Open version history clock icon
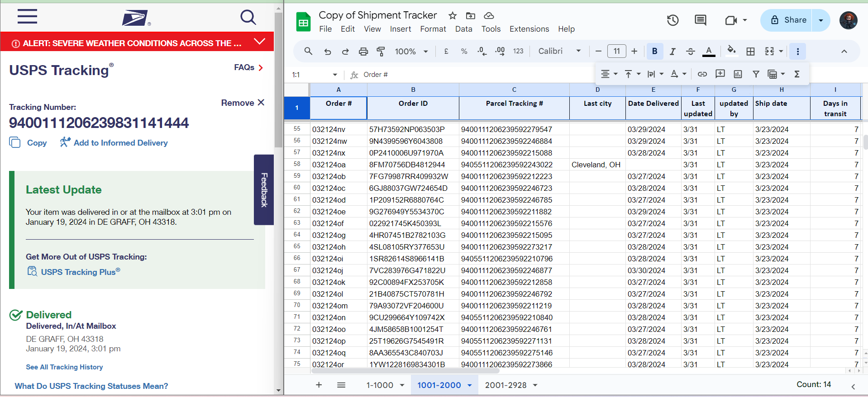The height and width of the screenshot is (397, 868). 672,20
